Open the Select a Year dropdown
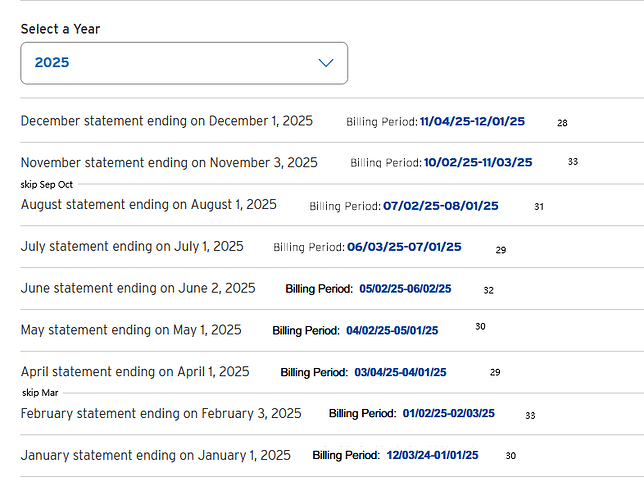 point(183,63)
